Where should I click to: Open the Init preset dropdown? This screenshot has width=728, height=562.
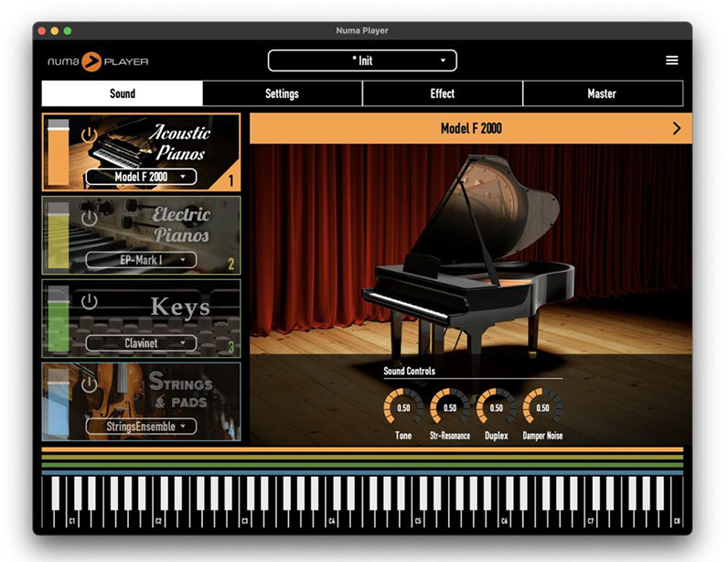(362, 60)
